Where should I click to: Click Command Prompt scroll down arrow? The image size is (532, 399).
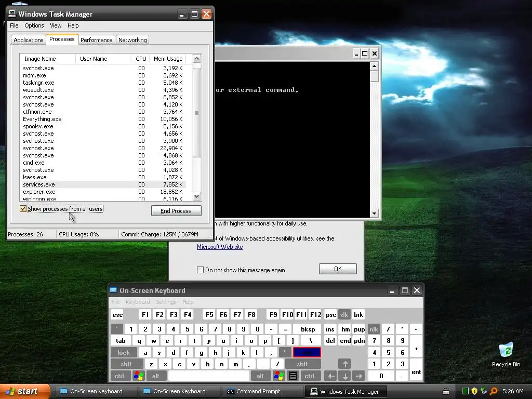[374, 213]
